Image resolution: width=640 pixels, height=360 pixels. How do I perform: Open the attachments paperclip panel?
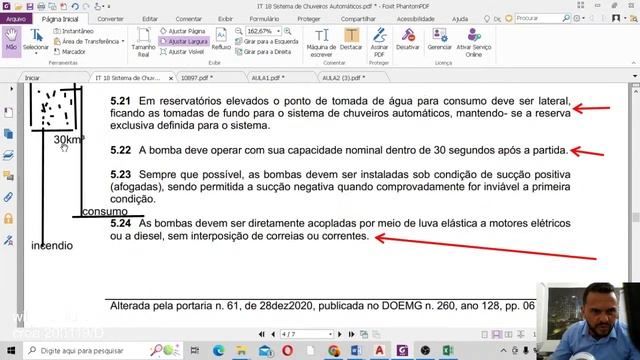(8, 198)
